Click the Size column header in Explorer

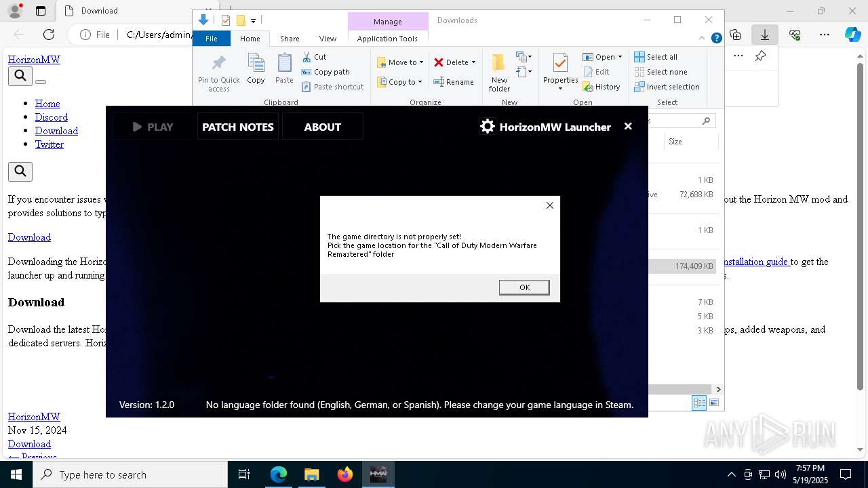pos(690,142)
